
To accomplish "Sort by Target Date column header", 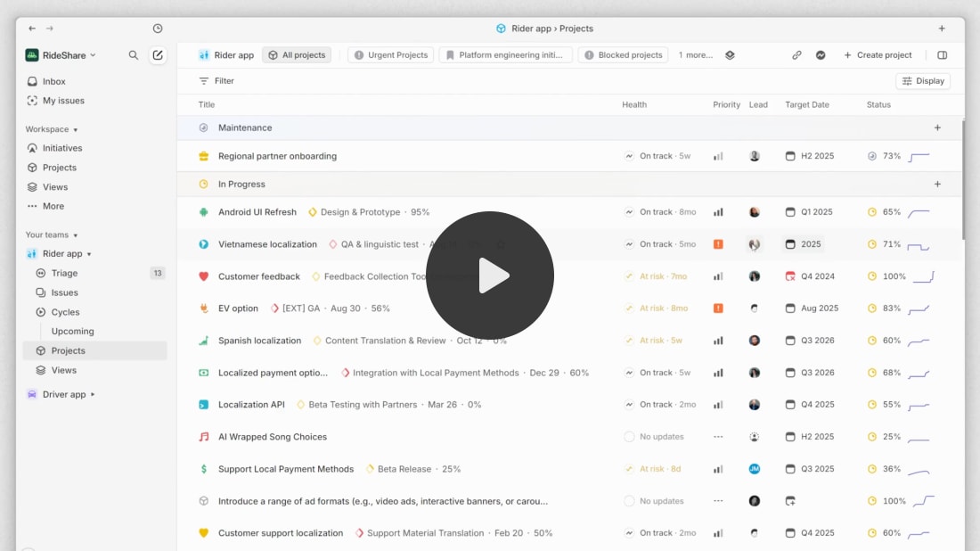I will [807, 104].
